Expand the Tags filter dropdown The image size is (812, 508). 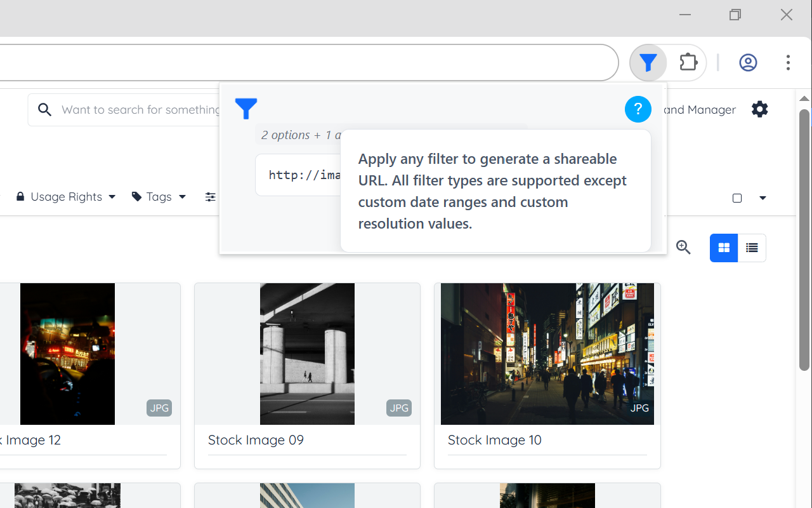click(159, 197)
